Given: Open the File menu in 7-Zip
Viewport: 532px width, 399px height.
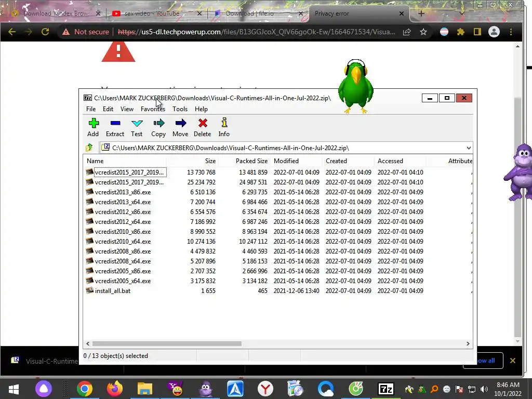Looking at the screenshot, I should pos(90,109).
